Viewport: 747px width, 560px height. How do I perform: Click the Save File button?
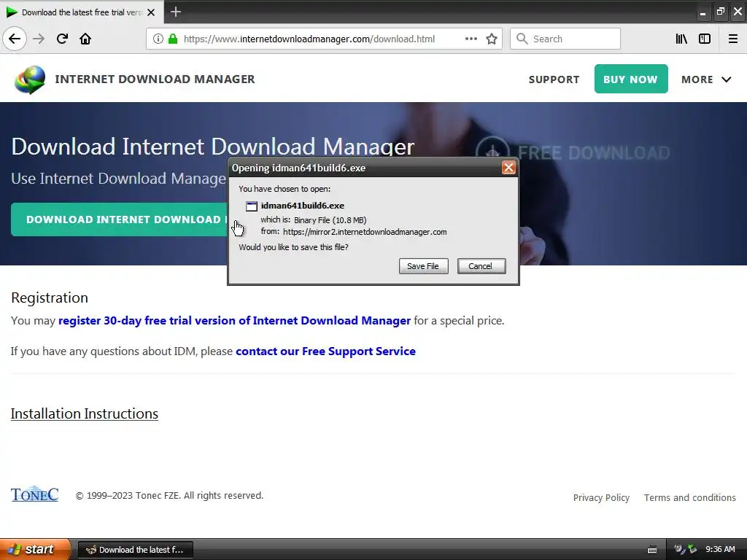point(423,266)
